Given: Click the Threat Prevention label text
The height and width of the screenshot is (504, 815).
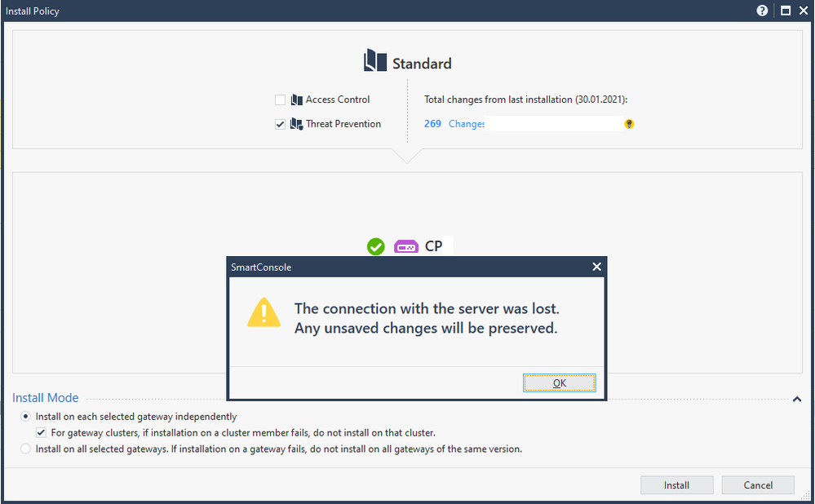Looking at the screenshot, I should coord(343,124).
